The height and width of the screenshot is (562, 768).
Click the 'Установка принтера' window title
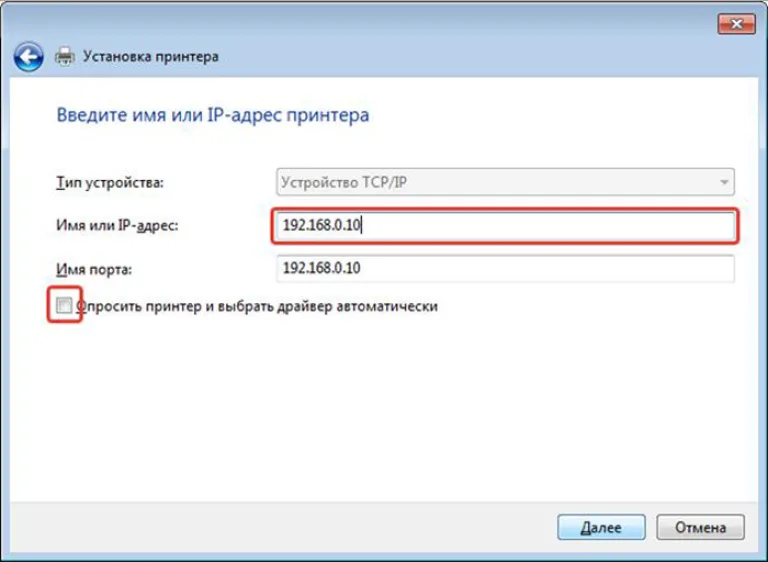(x=151, y=56)
